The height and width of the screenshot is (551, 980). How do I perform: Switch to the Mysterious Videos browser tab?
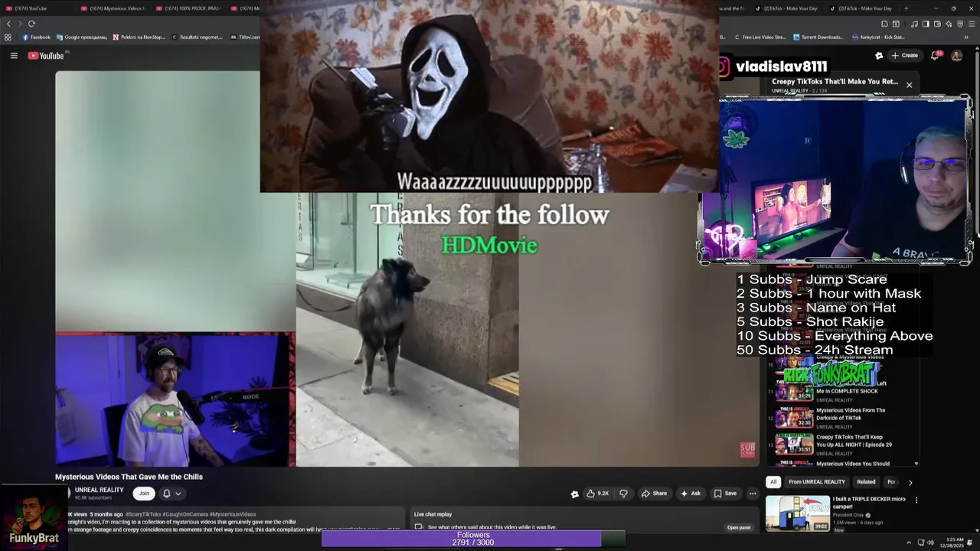(x=112, y=8)
